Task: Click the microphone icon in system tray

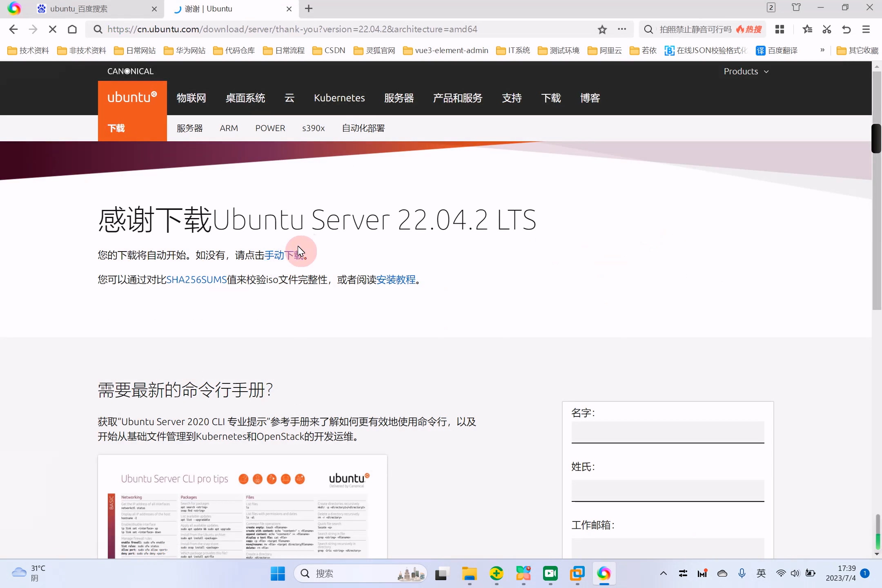Action: tap(742, 573)
